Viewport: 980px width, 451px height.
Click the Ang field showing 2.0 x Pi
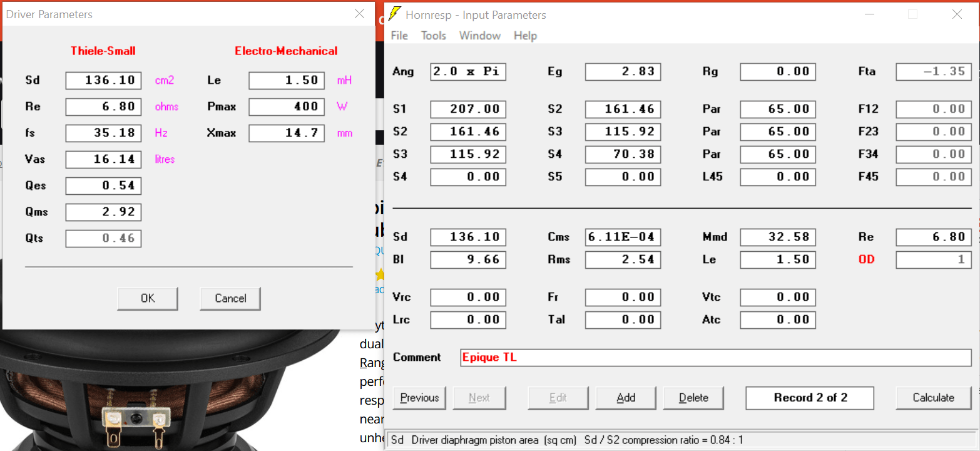click(x=468, y=71)
